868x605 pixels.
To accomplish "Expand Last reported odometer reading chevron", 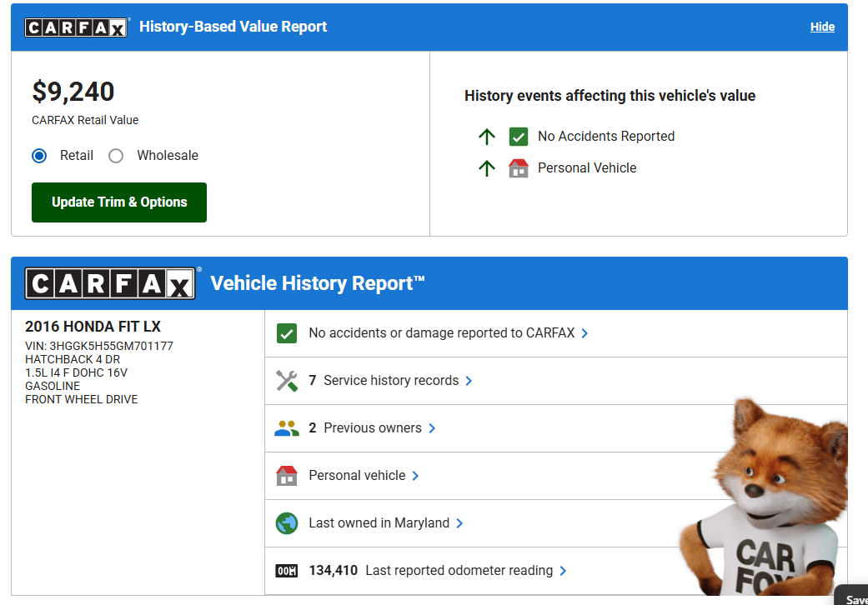I will pos(563,571).
